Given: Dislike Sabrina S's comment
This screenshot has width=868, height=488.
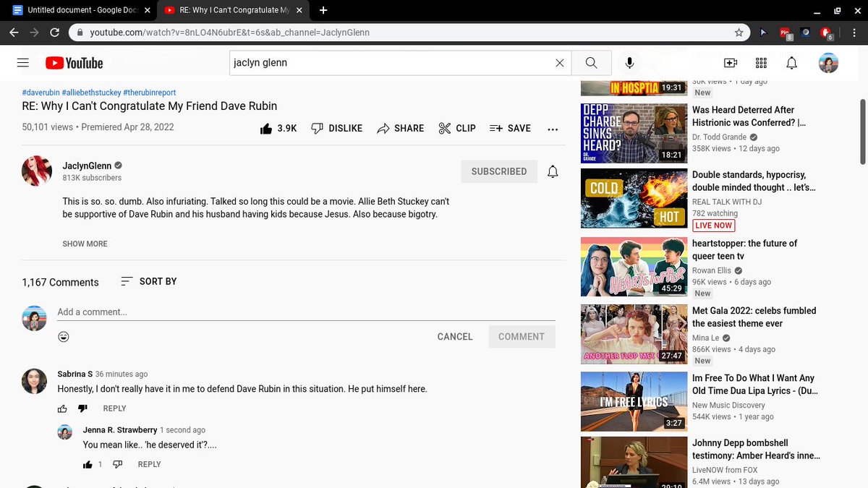Looking at the screenshot, I should (82, 408).
